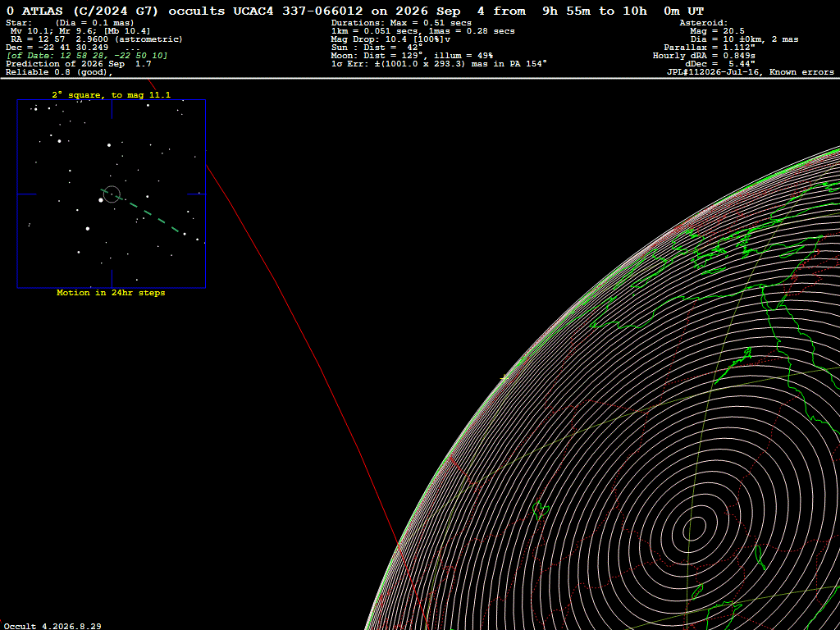Click the 'Asteroid:' heading
Screen dimensions: 840x630
pyautogui.click(x=703, y=23)
